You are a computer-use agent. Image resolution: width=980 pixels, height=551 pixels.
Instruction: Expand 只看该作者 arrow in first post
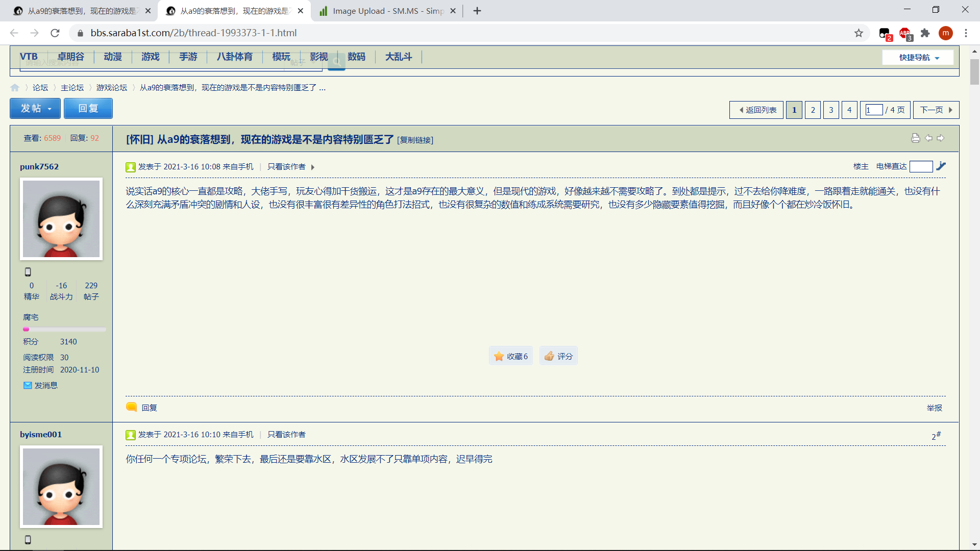point(312,167)
